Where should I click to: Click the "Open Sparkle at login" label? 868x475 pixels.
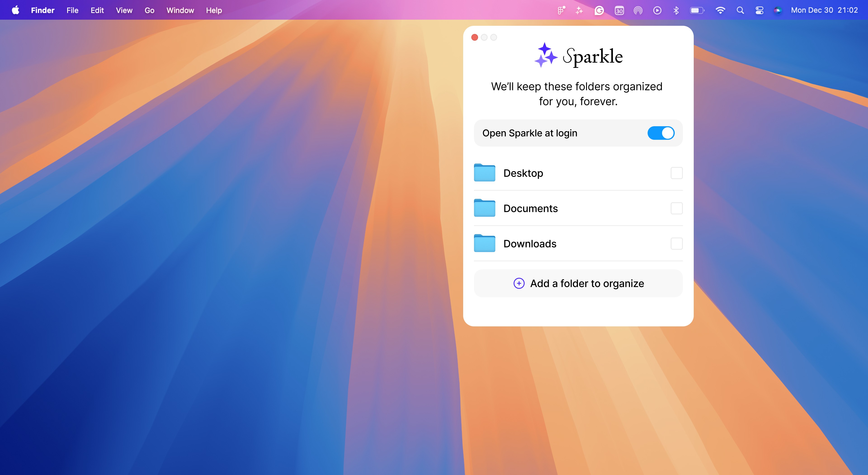(x=530, y=133)
